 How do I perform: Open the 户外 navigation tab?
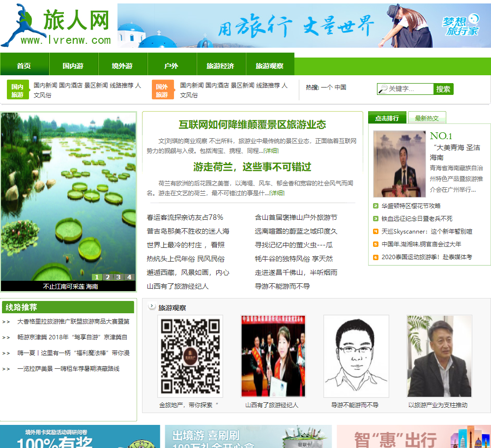tap(172, 66)
